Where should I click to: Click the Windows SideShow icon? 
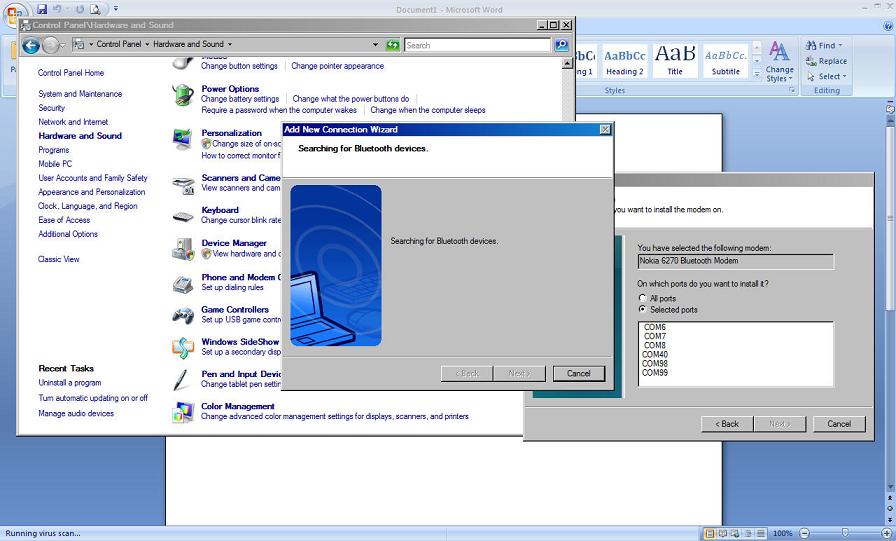point(183,347)
